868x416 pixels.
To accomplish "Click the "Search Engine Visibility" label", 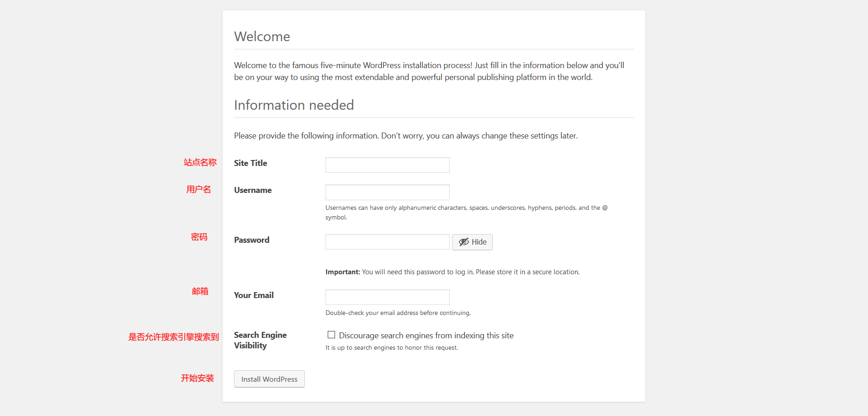I will pyautogui.click(x=260, y=340).
